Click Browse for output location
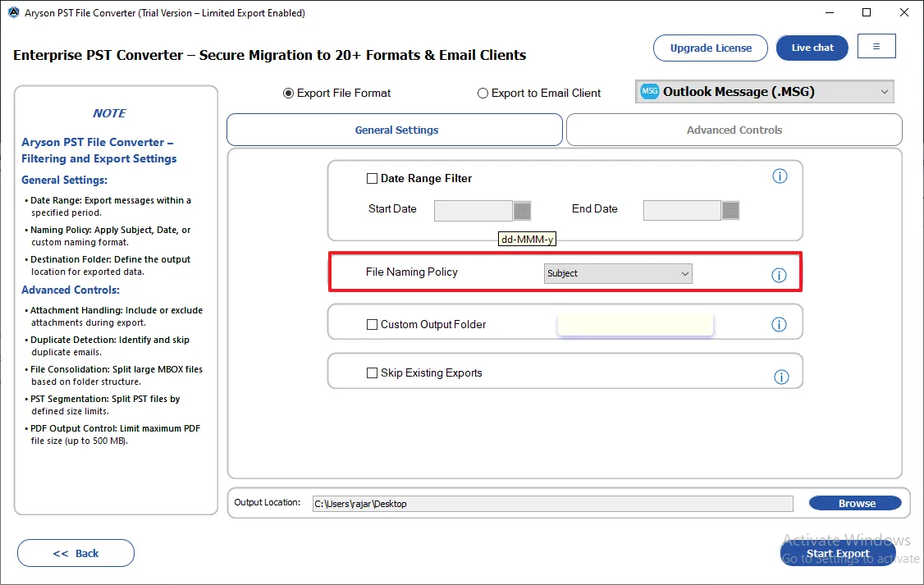This screenshot has width=924, height=585. [856, 503]
